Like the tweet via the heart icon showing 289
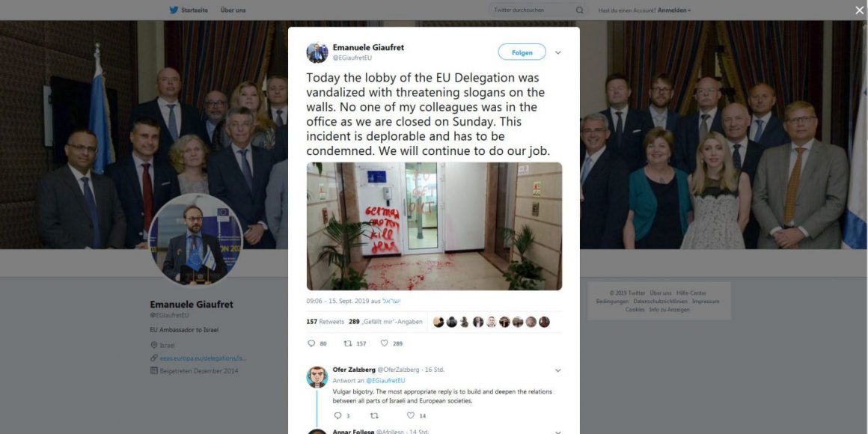This screenshot has width=868, height=434. tap(384, 343)
